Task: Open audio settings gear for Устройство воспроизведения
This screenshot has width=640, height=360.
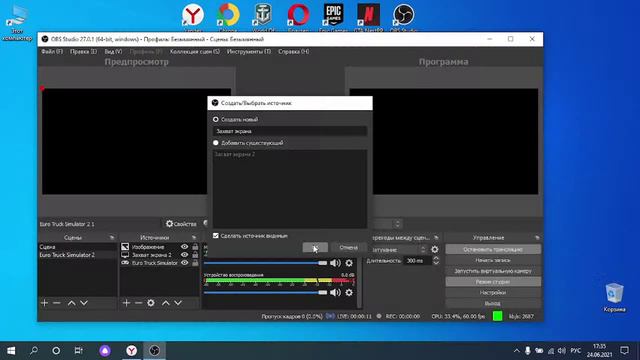Action: click(x=349, y=292)
